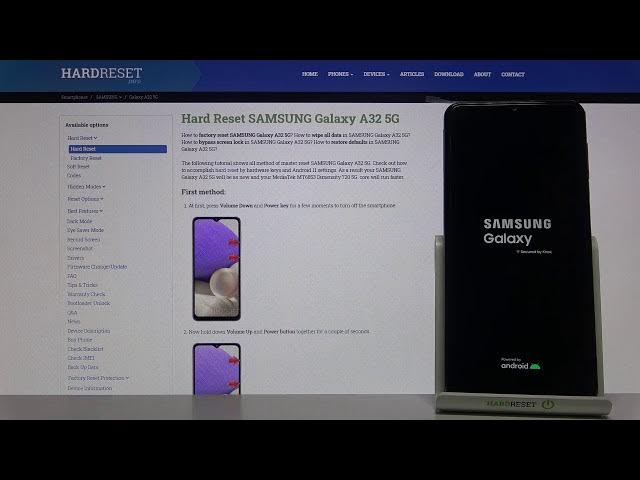Open the Record Screen link

tap(83, 240)
